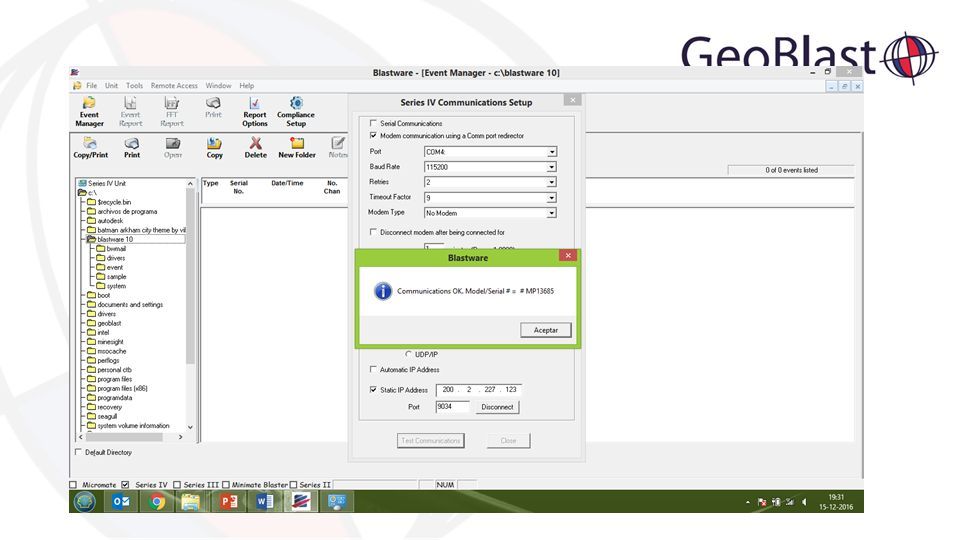The image size is (960, 540).
Task: Click the Blastware taskbar icon
Action: point(301,501)
